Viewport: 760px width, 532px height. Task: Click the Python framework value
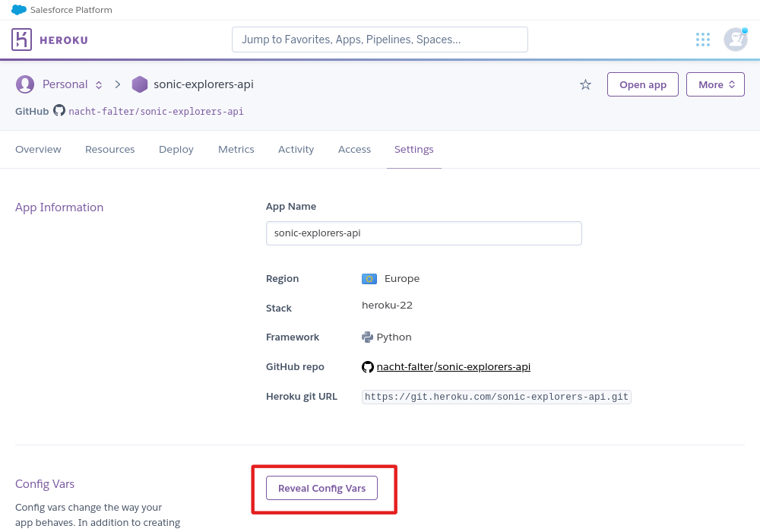(x=394, y=337)
